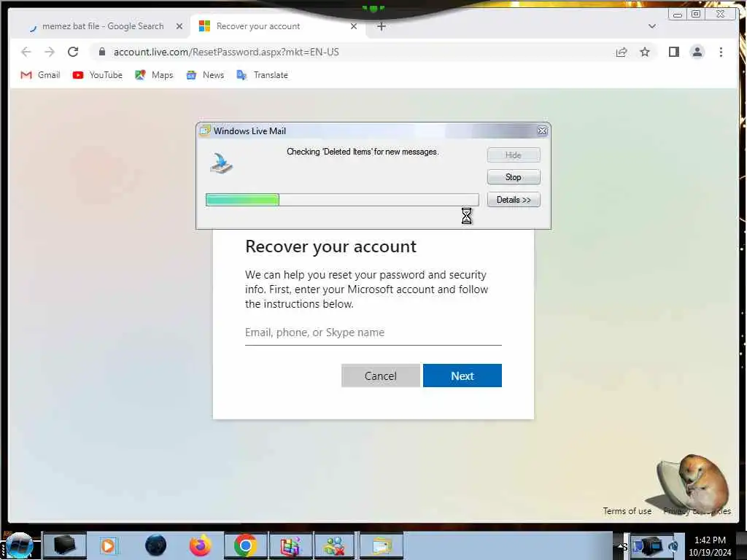Open Windows Live Mail in the taskbar
Screen dimensions: 747x560
(x=381, y=545)
